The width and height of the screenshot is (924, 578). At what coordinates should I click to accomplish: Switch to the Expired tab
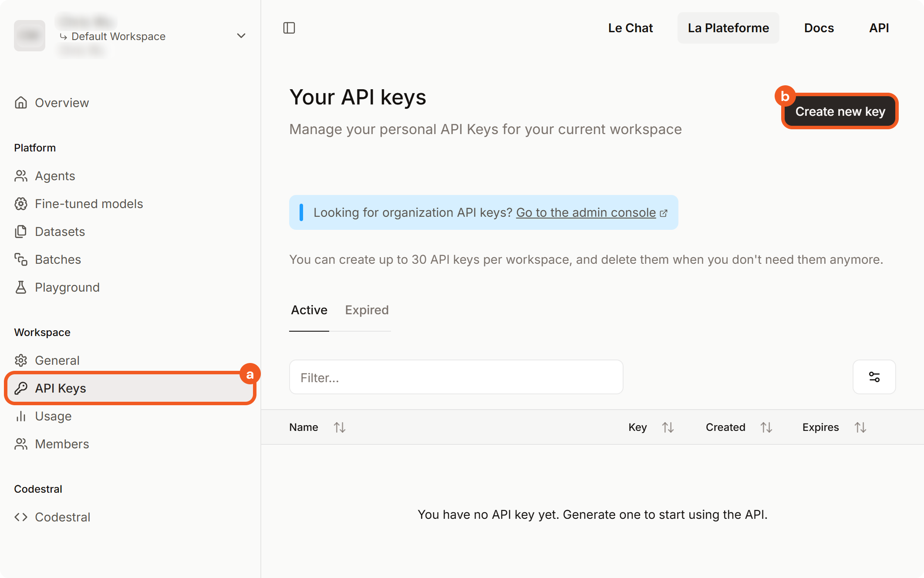pos(367,310)
